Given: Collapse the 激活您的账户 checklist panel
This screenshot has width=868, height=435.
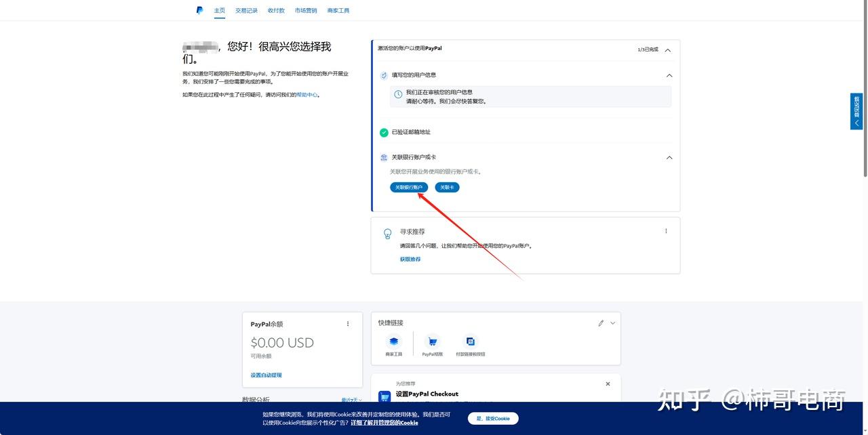Looking at the screenshot, I should point(668,50).
